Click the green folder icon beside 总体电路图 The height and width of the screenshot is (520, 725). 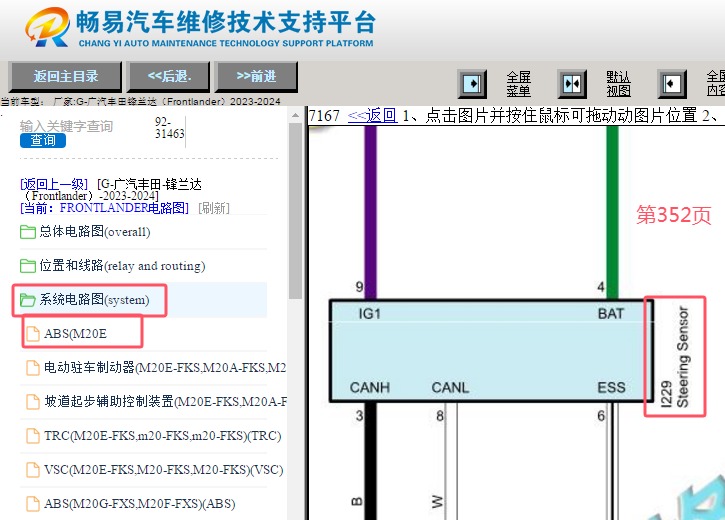[x=28, y=232]
